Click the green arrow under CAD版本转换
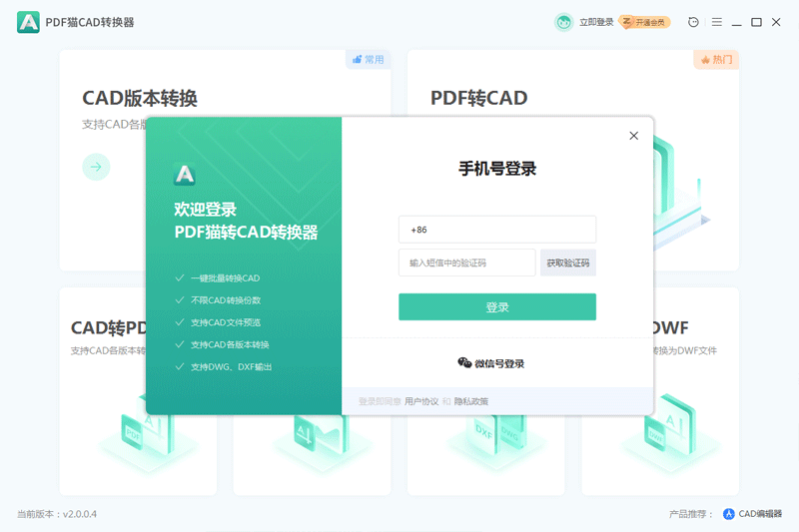This screenshot has height=532, width=799. [x=96, y=167]
